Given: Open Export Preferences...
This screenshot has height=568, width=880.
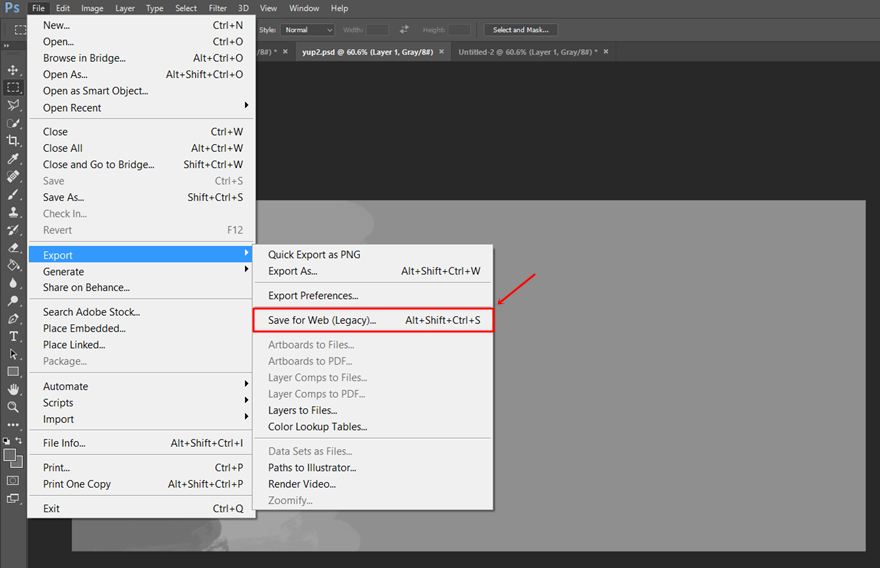Looking at the screenshot, I should click(x=373, y=296).
